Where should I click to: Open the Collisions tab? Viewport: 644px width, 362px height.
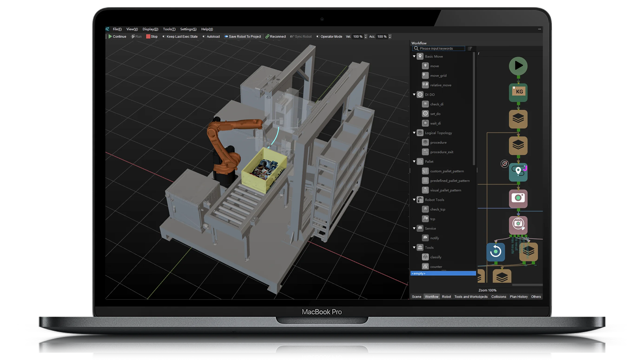click(x=499, y=297)
